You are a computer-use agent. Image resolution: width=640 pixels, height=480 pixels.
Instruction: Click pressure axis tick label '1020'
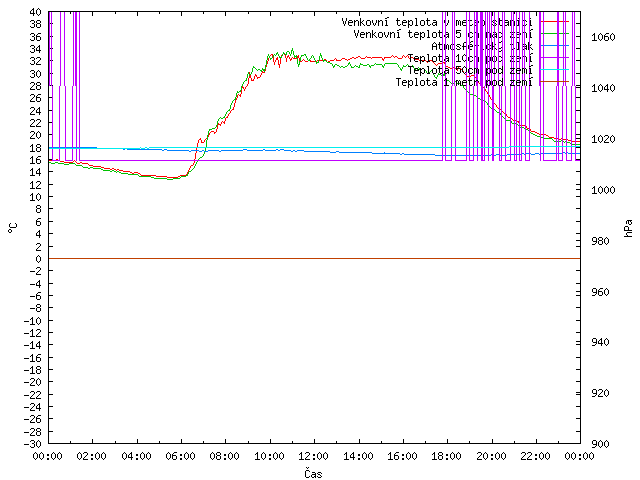click(603, 139)
